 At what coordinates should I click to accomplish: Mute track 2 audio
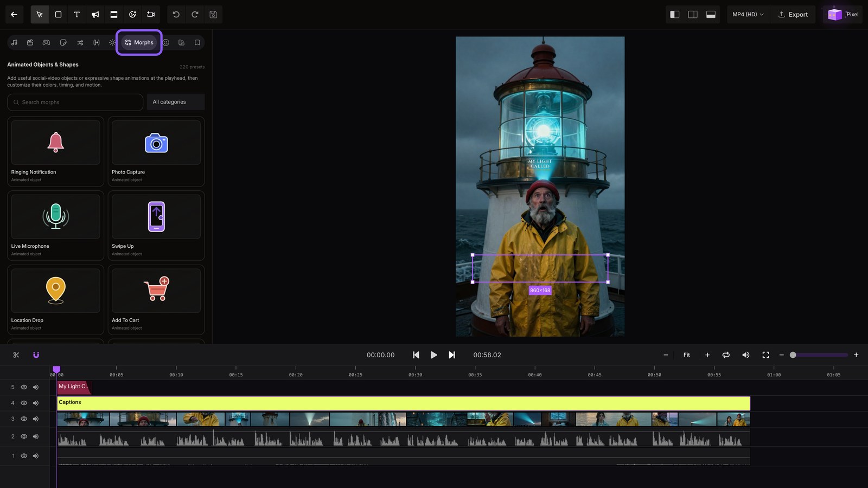tap(36, 436)
